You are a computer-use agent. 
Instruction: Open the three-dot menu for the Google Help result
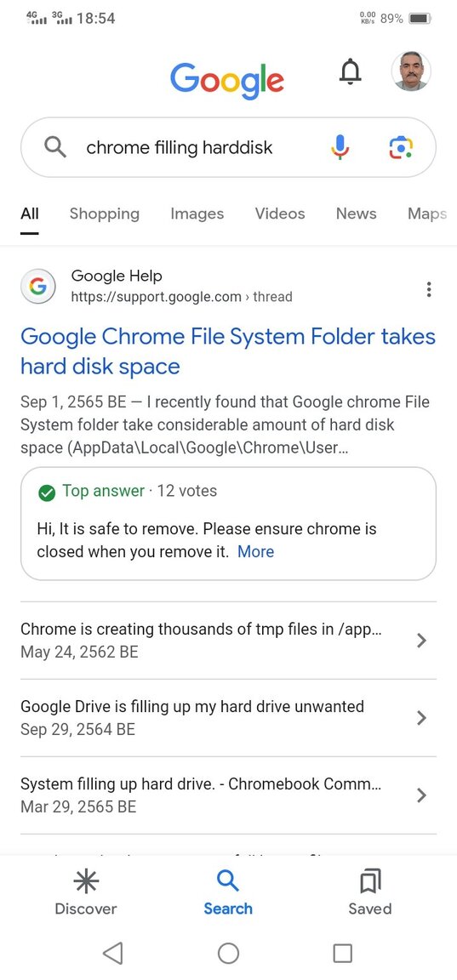point(428,289)
